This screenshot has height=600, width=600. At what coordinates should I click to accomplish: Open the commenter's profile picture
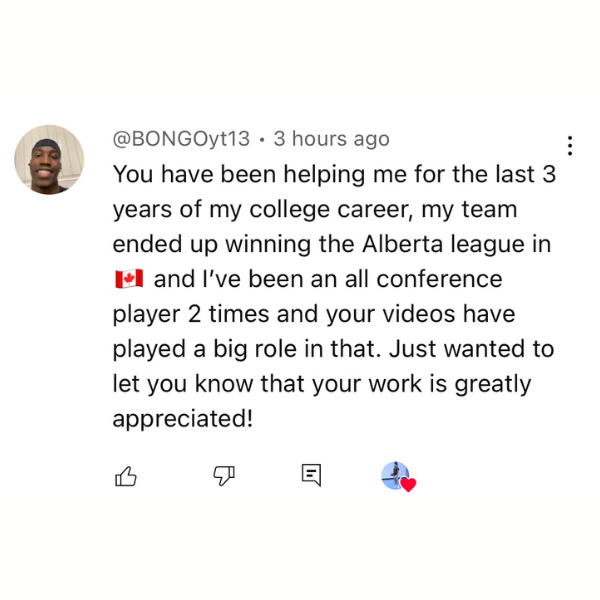[x=49, y=160]
